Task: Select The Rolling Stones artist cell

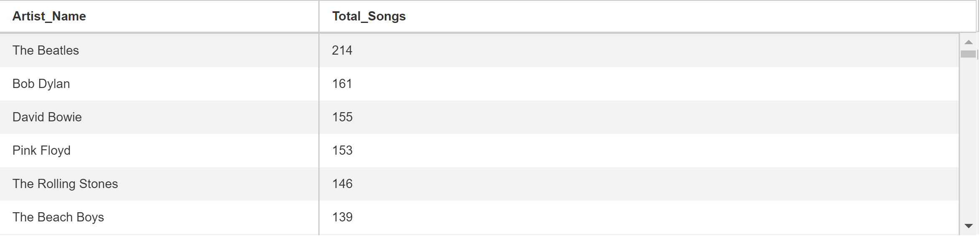Action: pos(159,184)
